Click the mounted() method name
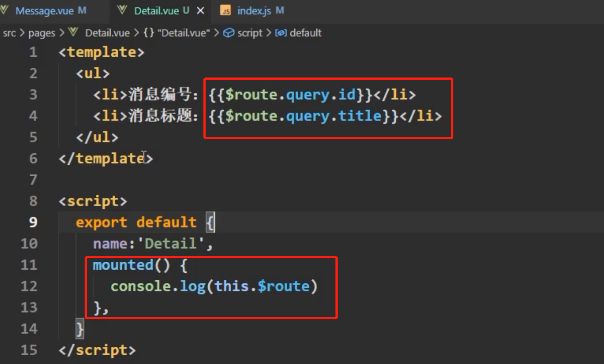This screenshot has width=604, height=364. 123,265
